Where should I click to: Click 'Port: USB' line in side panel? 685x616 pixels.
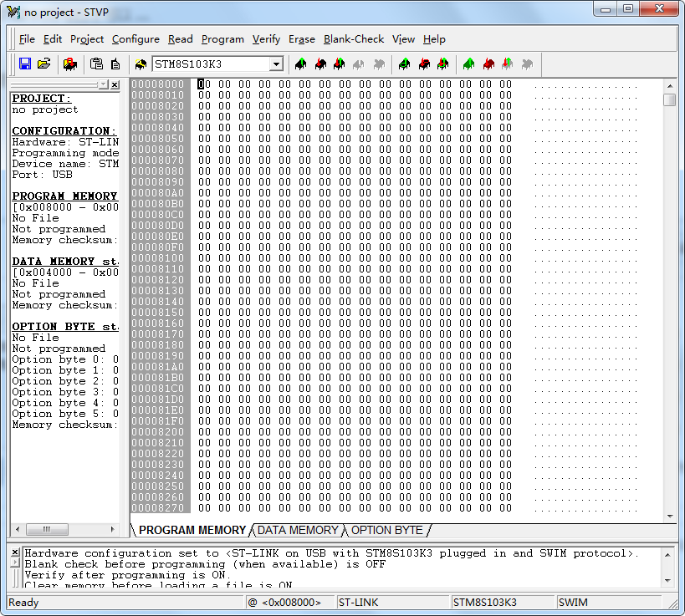(42, 175)
